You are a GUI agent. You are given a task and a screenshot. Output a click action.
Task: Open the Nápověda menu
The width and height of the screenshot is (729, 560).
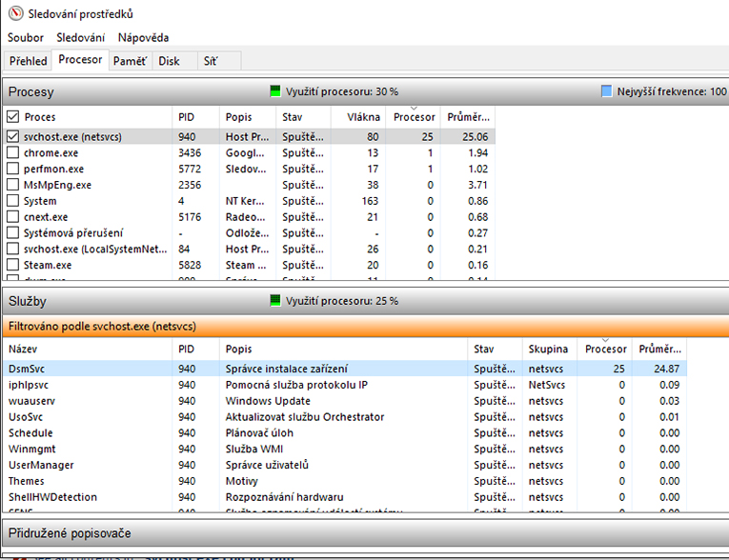(143, 37)
